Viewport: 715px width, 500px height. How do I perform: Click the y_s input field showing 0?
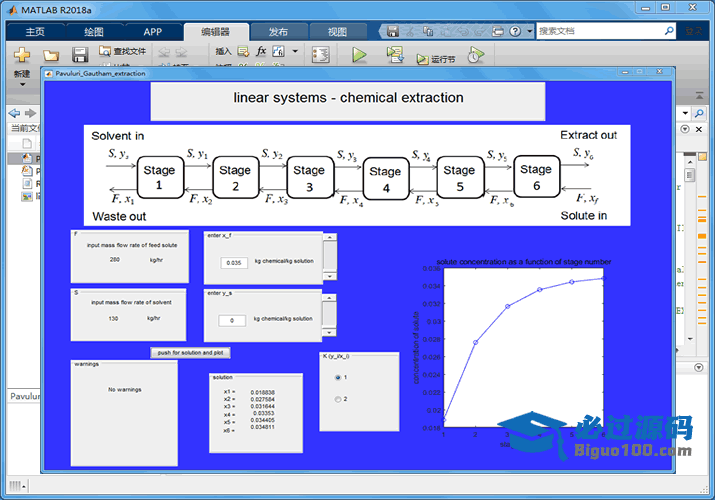(x=232, y=320)
